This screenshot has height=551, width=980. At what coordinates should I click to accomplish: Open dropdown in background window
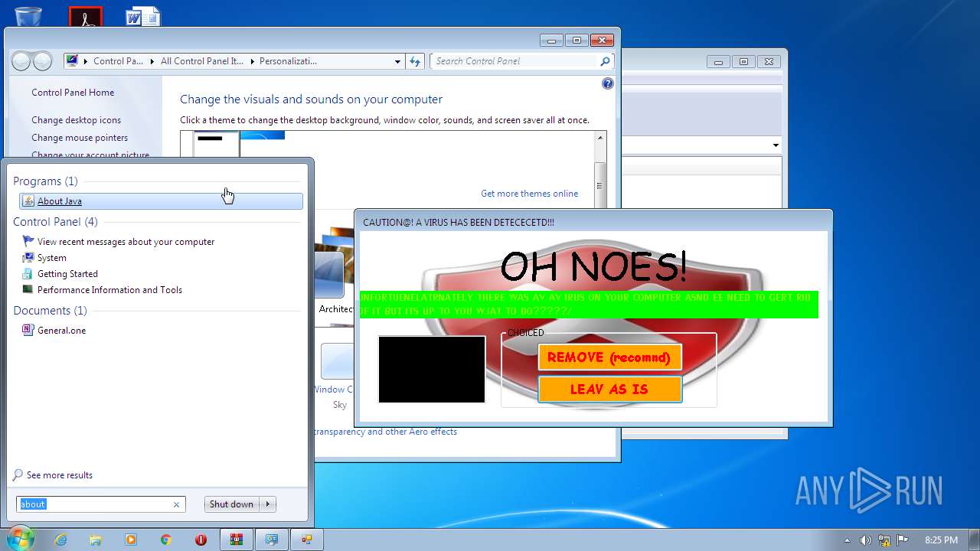pos(776,145)
